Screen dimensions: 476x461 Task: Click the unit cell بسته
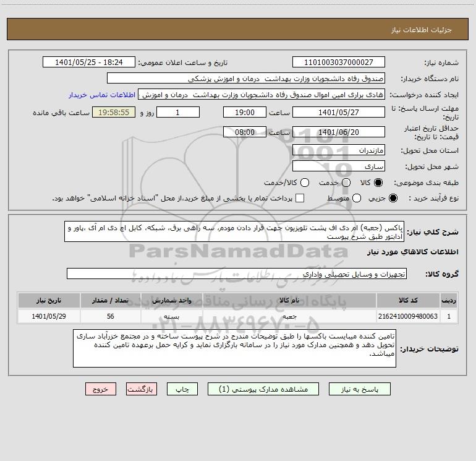pyautogui.click(x=172, y=316)
